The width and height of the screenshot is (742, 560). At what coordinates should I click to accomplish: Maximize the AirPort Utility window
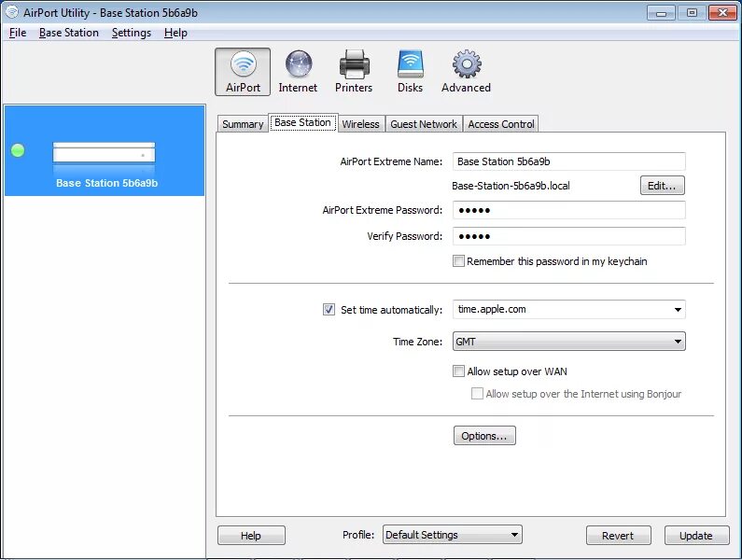click(x=692, y=13)
